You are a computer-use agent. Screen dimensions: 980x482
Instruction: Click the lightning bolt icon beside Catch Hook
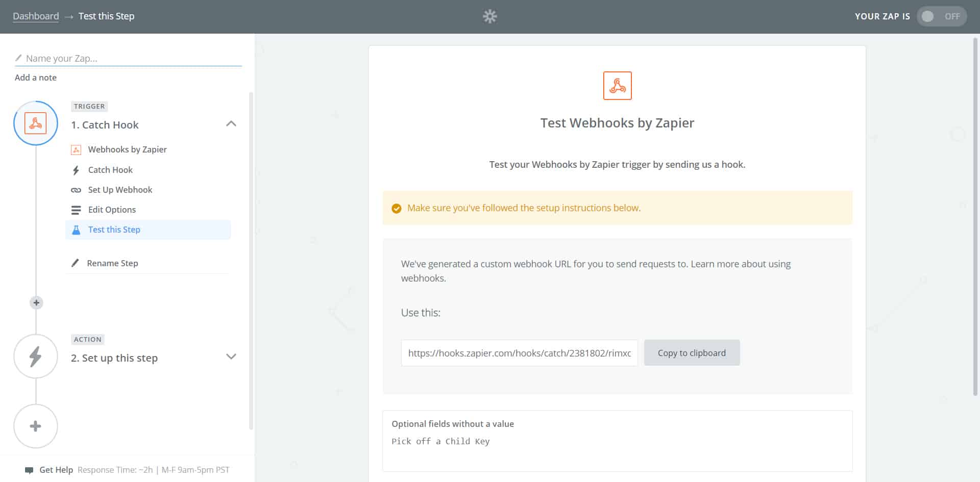pos(76,170)
